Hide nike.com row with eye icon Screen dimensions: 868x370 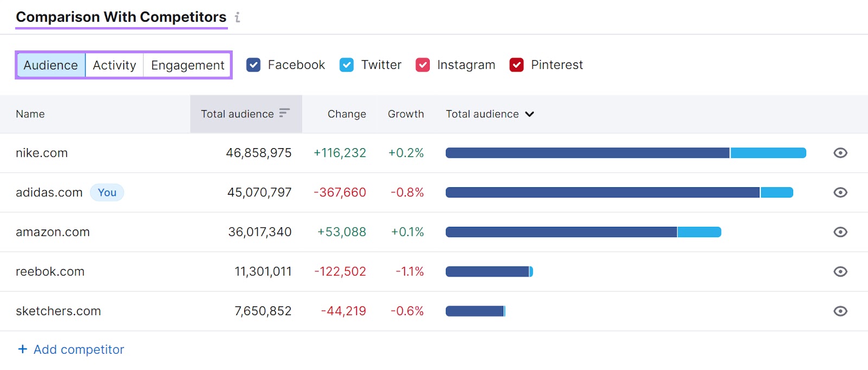tap(840, 153)
